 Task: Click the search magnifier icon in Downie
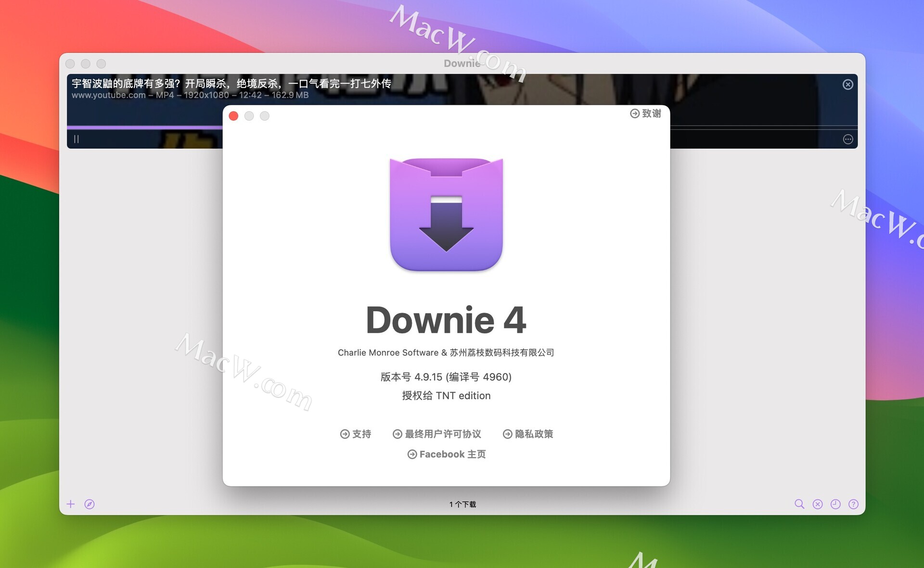coord(799,504)
